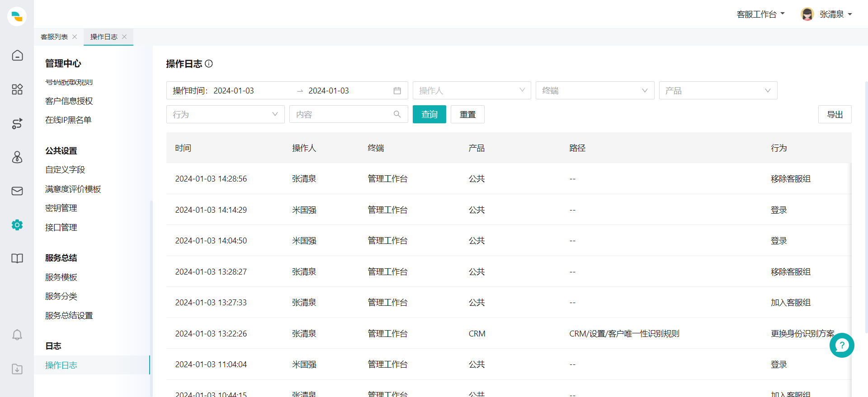Click the search magnifier in 内容 field
This screenshot has height=397, width=868.
pyautogui.click(x=397, y=114)
